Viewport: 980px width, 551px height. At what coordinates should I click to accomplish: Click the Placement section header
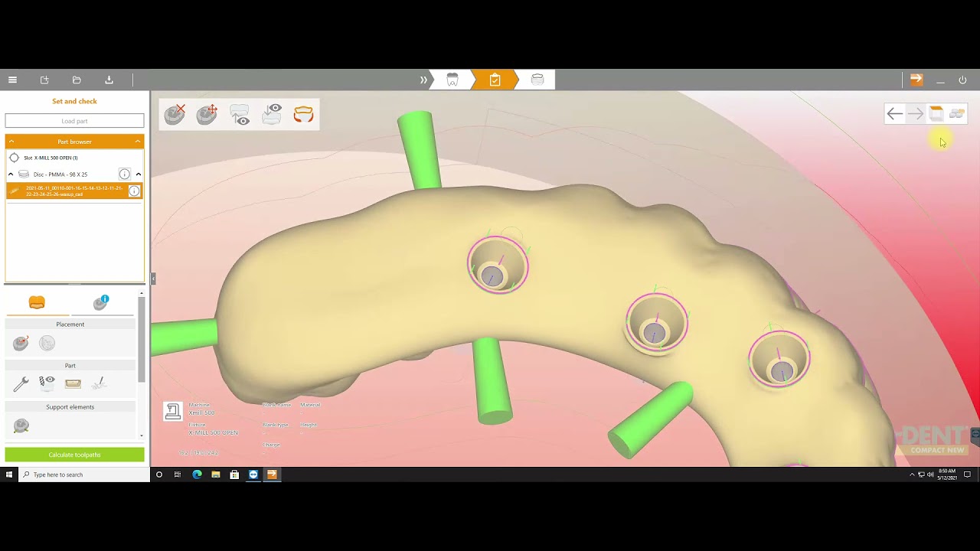pyautogui.click(x=70, y=324)
